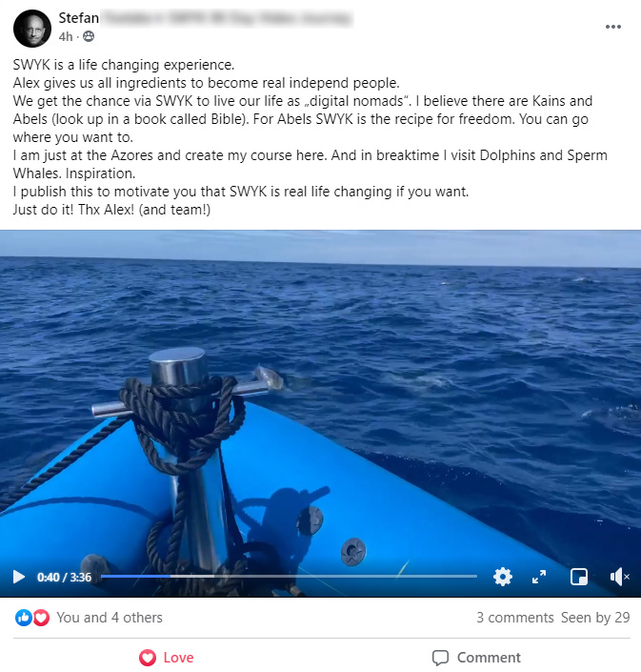Viewport: 641px width, 672px height.
Task: Click the group audience icon next to 4h
Action: pos(89,36)
